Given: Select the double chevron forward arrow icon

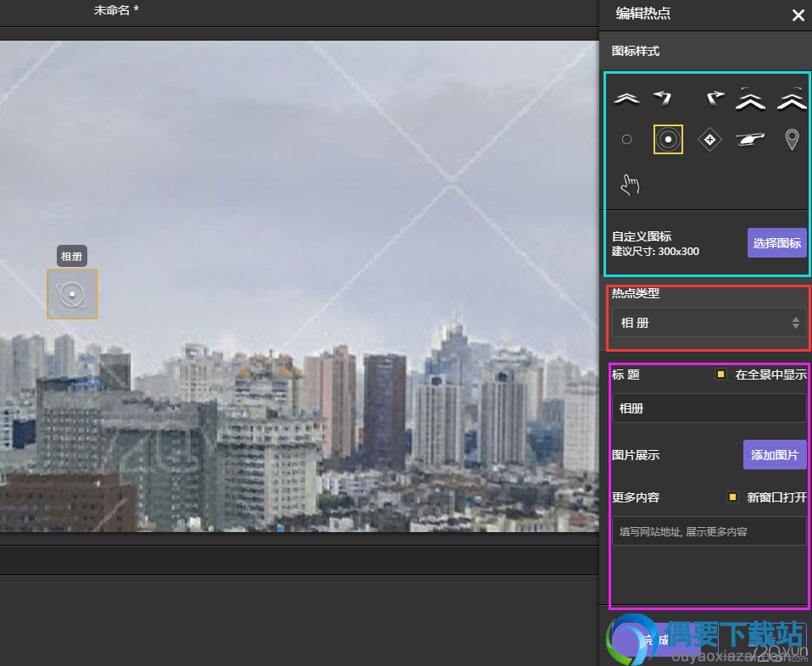Looking at the screenshot, I should click(626, 98).
